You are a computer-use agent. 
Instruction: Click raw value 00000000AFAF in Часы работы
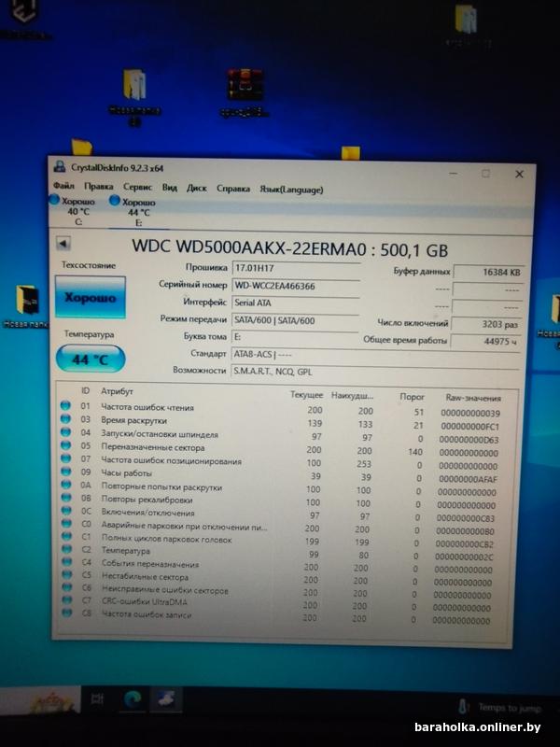click(468, 479)
